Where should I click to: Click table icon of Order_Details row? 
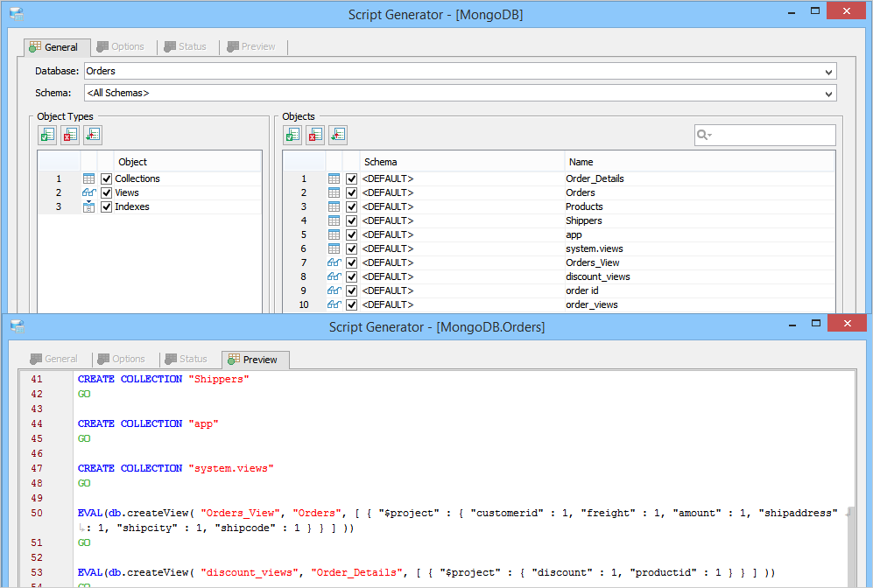pos(334,178)
